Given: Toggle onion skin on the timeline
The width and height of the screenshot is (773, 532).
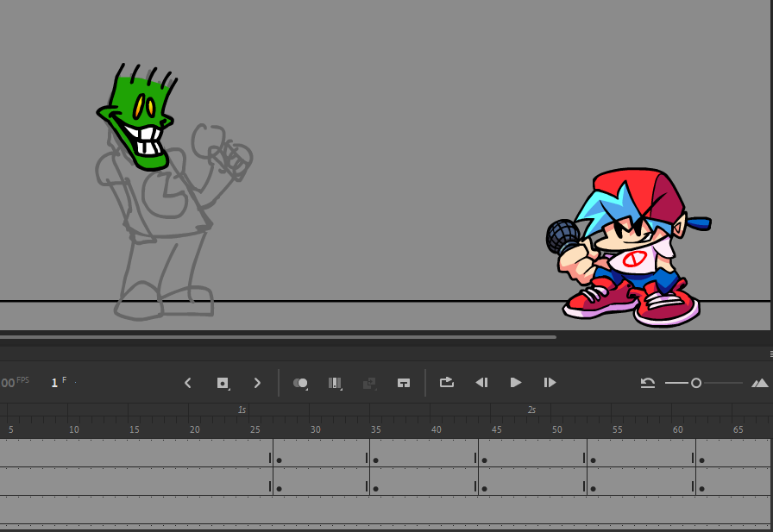Looking at the screenshot, I should [300, 383].
